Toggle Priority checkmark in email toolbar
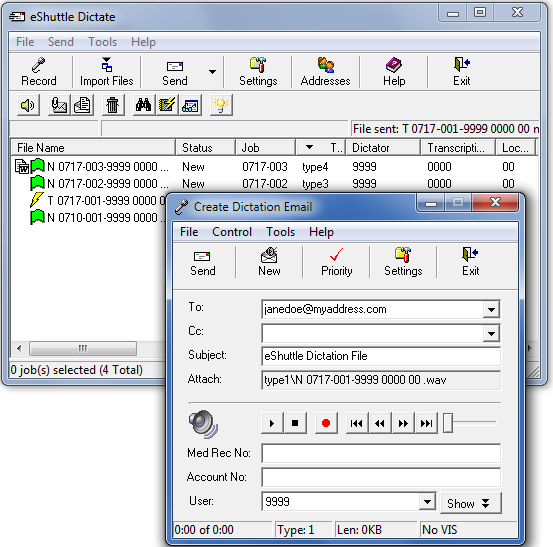553x547 pixels. point(336,262)
